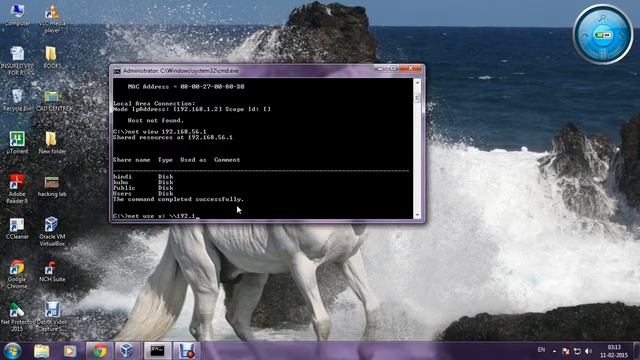The height and width of the screenshot is (360, 640).
Task: Show hidden system tray icons
Action: point(554,351)
